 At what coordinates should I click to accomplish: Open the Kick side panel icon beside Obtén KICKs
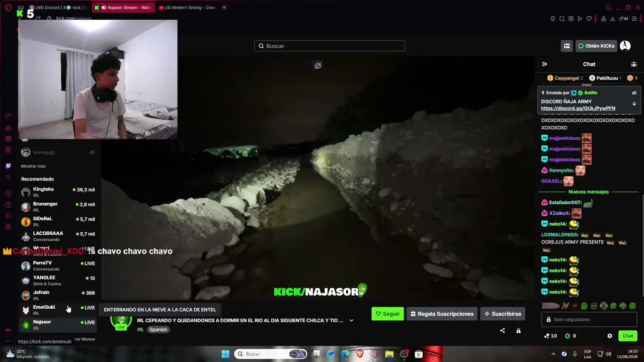(x=567, y=46)
